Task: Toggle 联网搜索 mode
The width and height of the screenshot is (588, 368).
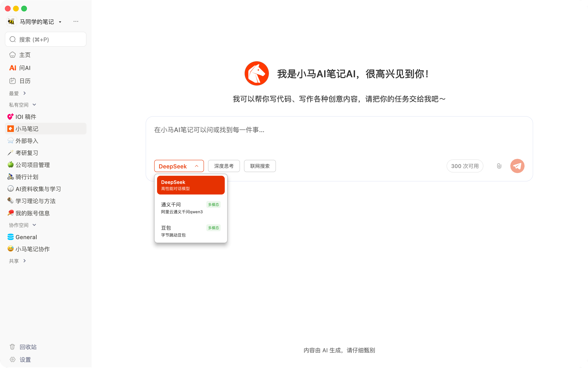Action: click(260, 166)
